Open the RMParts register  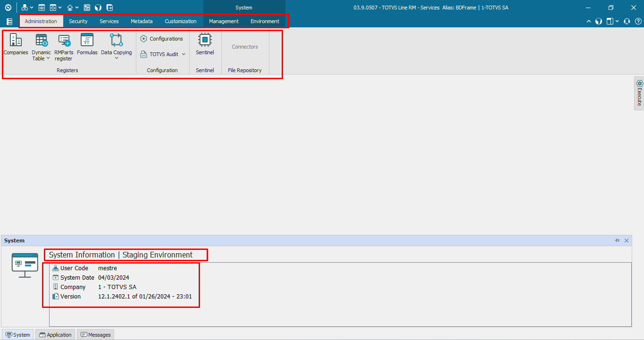(x=64, y=47)
